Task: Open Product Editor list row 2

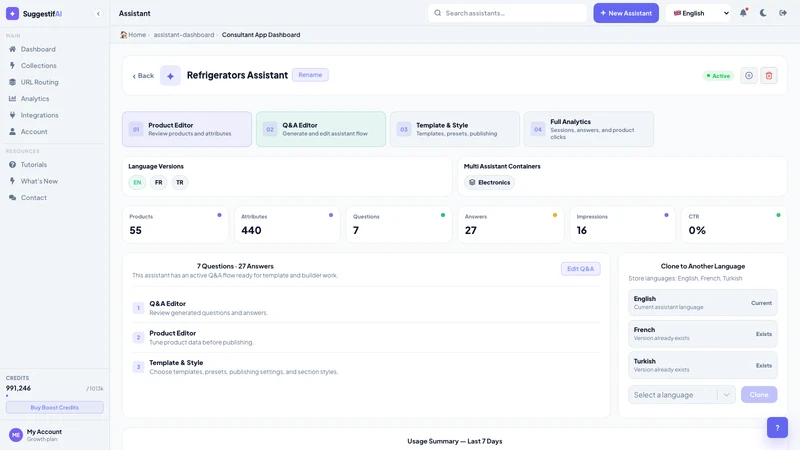Action: 366,337
